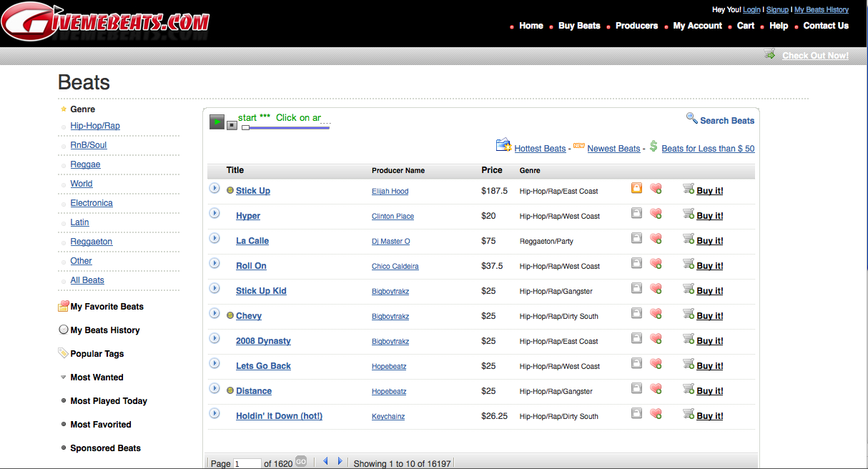The image size is (868, 469).
Task: Add Stick Up to favorites heart
Action: tap(656, 189)
